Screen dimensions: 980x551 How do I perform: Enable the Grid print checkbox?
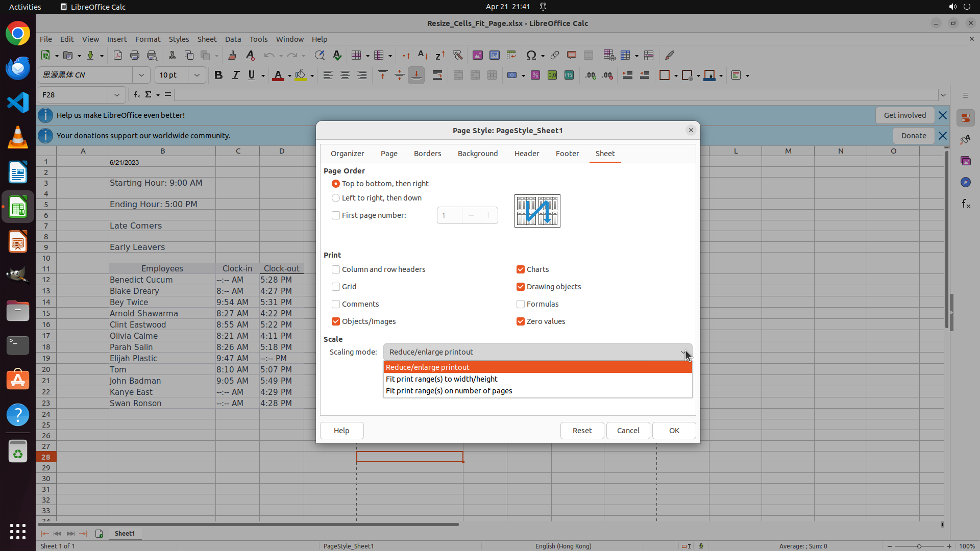pos(336,287)
